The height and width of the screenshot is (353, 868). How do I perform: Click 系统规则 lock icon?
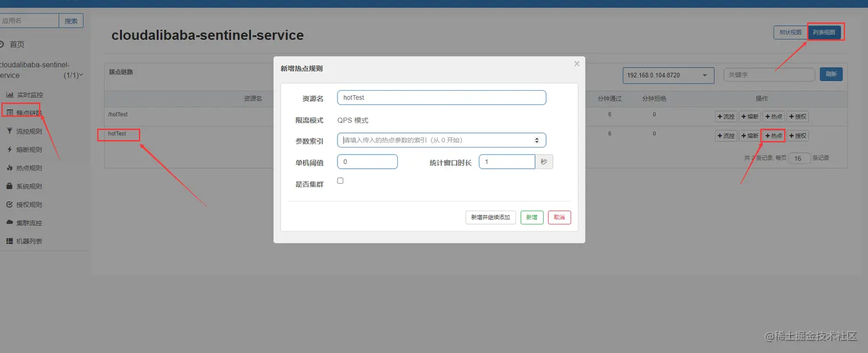tap(10, 186)
